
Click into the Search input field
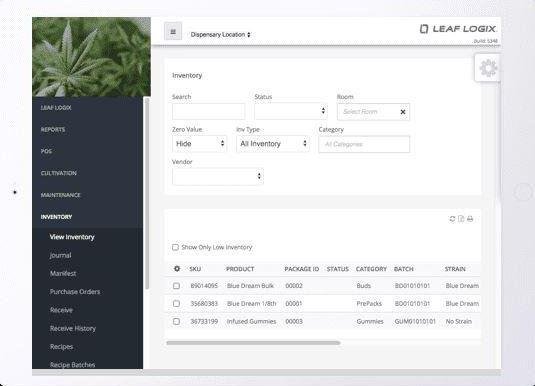208,111
